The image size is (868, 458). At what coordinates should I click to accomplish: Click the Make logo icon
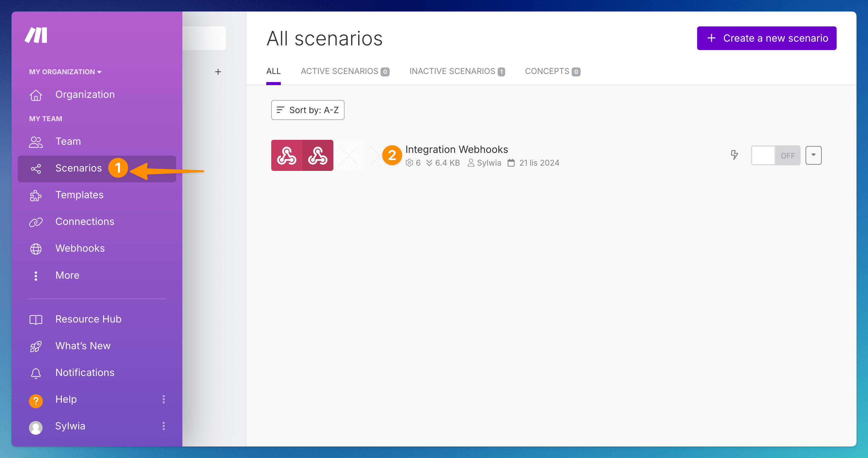36,35
